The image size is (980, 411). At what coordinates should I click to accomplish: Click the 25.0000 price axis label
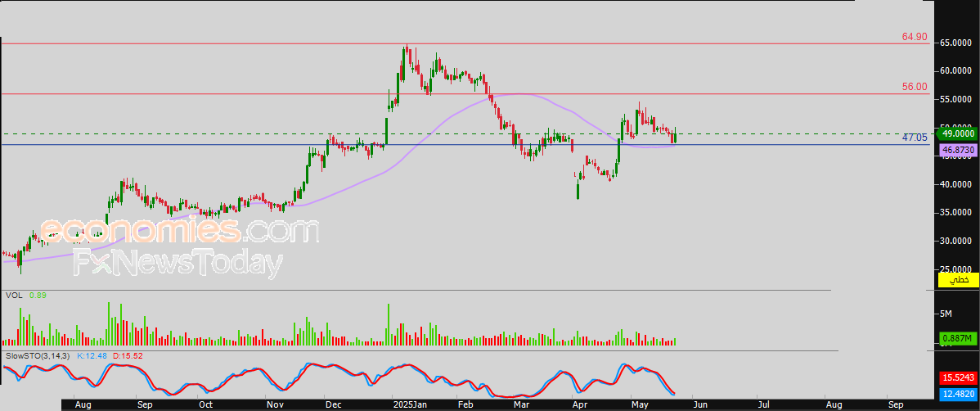(956, 269)
